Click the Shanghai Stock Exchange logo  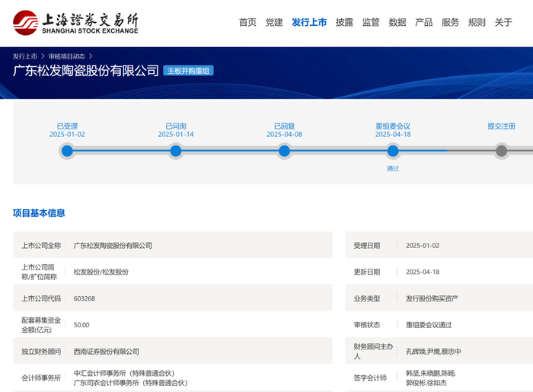tap(76, 23)
